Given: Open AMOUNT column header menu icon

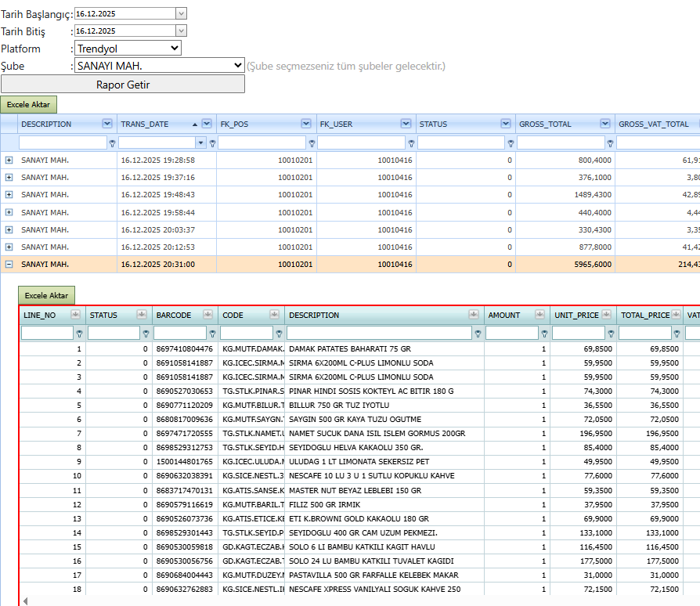Looking at the screenshot, I should [539, 315].
